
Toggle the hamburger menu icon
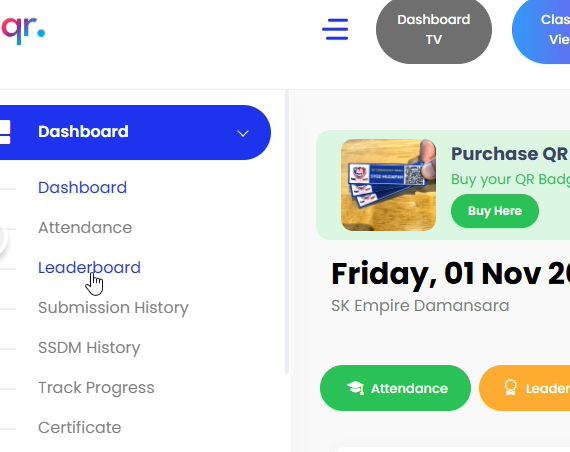point(335,29)
